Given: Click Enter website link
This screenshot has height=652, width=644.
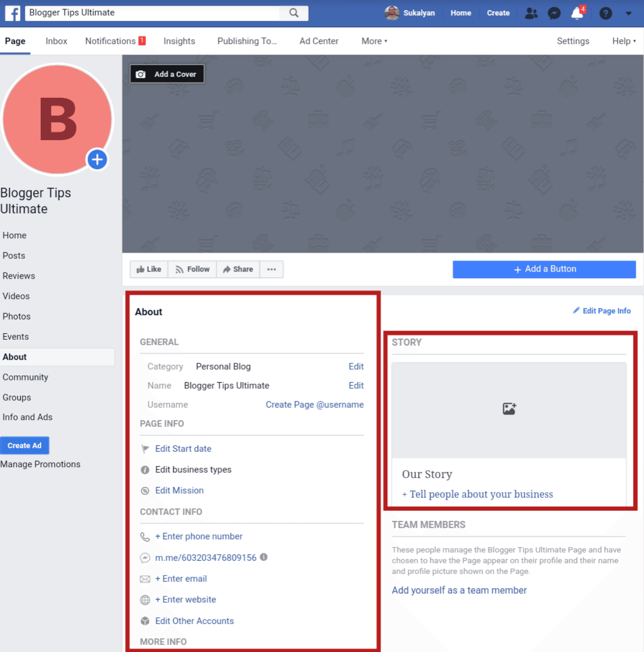Looking at the screenshot, I should coord(185,600).
